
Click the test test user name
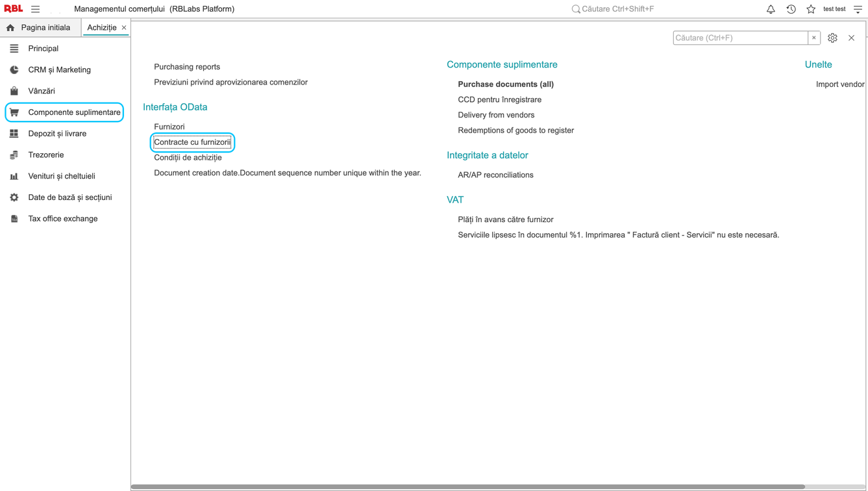tap(834, 9)
